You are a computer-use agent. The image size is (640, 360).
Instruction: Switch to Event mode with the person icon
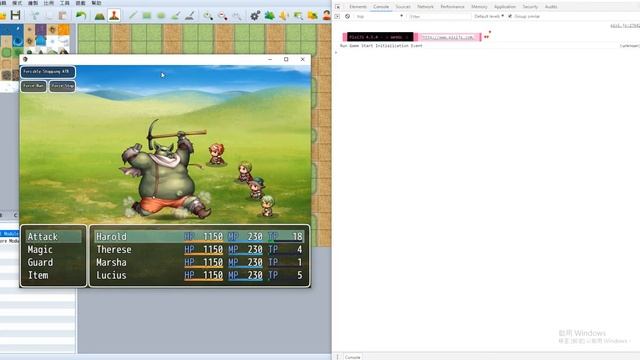[114, 16]
